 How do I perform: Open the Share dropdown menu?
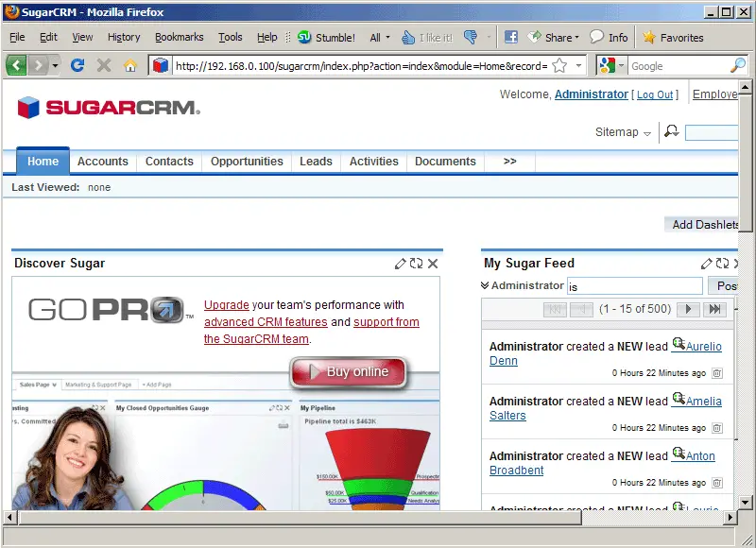(x=553, y=37)
